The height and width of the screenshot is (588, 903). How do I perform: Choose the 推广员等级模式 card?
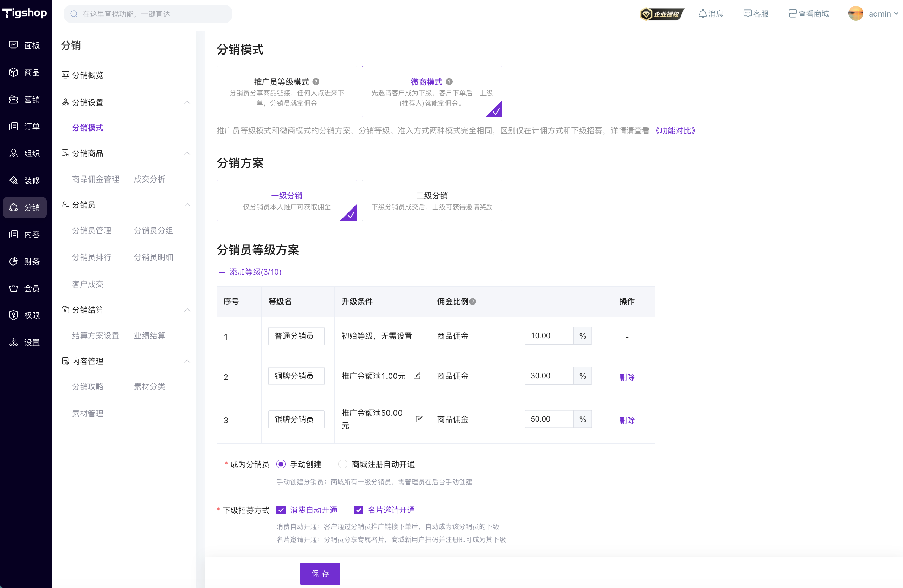287,92
